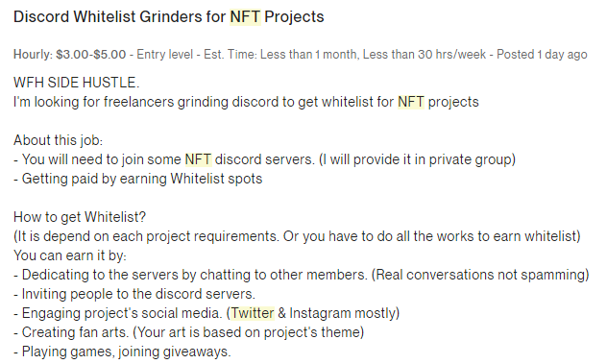Click the Instagram mostly text
This screenshot has width=607, height=364.
[x=343, y=313]
